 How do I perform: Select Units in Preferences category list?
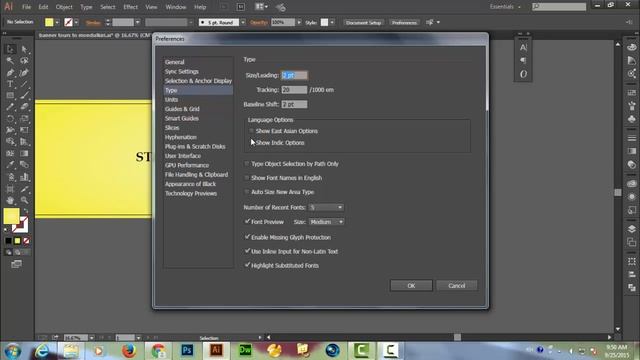click(171, 100)
